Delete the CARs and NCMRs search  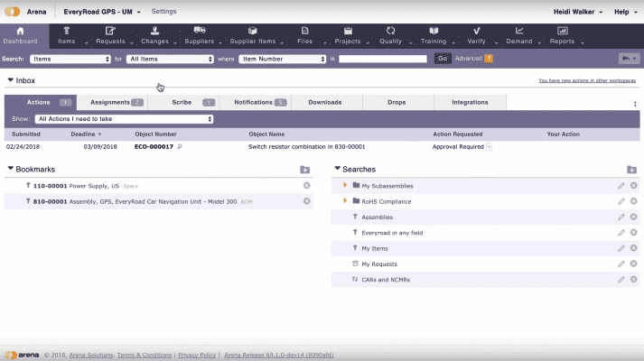click(633, 280)
